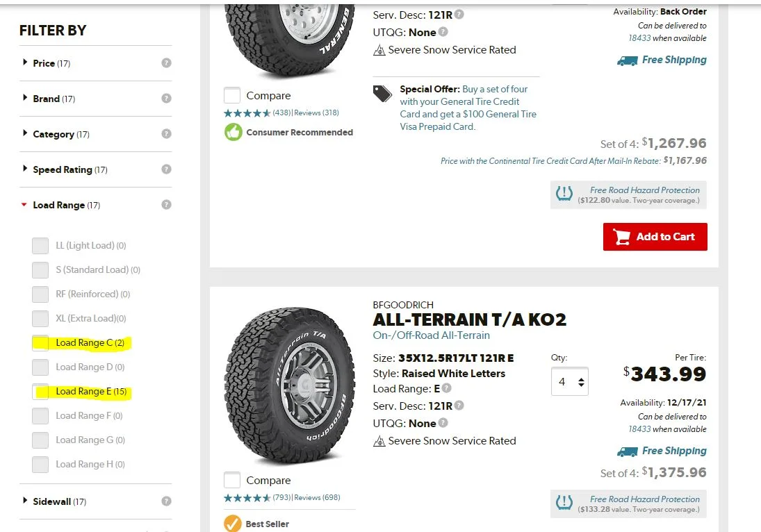
Task: Check RF (Reinforced) filter box
Action: pos(40,294)
